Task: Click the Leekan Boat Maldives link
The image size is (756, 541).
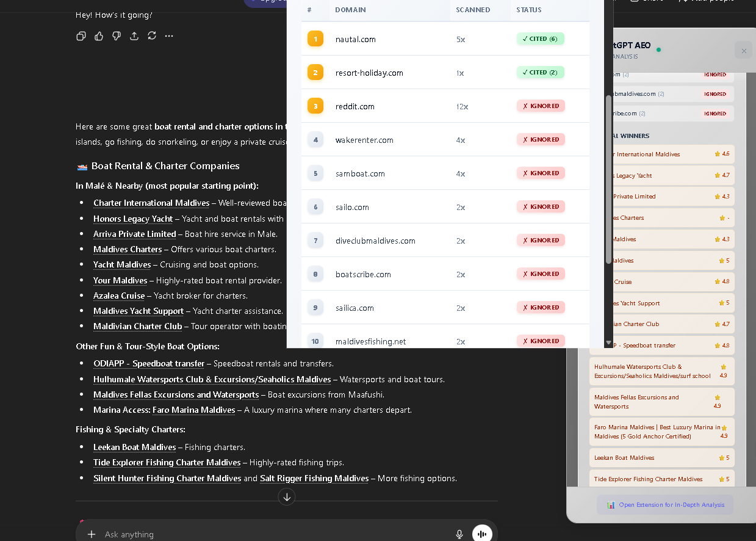Action: pos(134,447)
